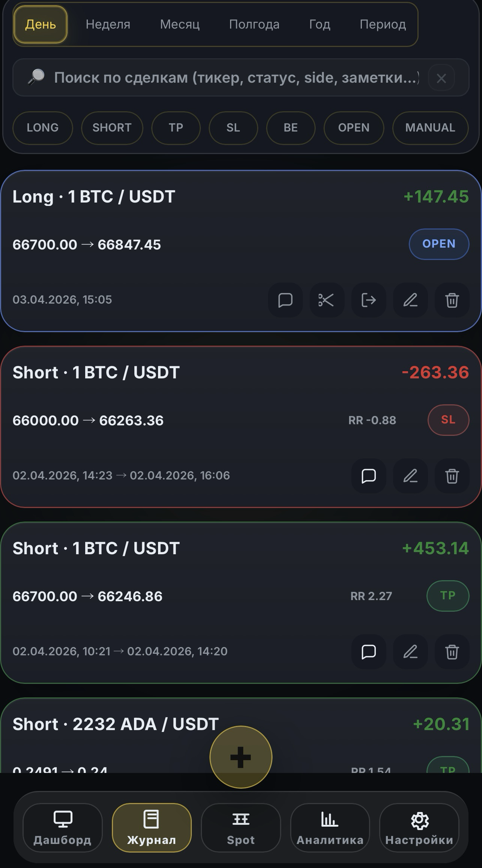This screenshot has height=868, width=482.
Task: Toggle the SHORT filter chip
Action: (112, 128)
